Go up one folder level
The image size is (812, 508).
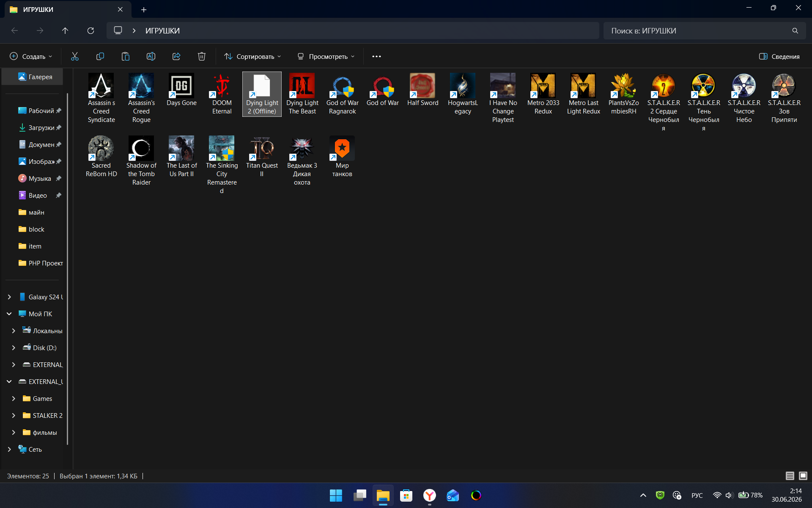[x=65, y=30]
